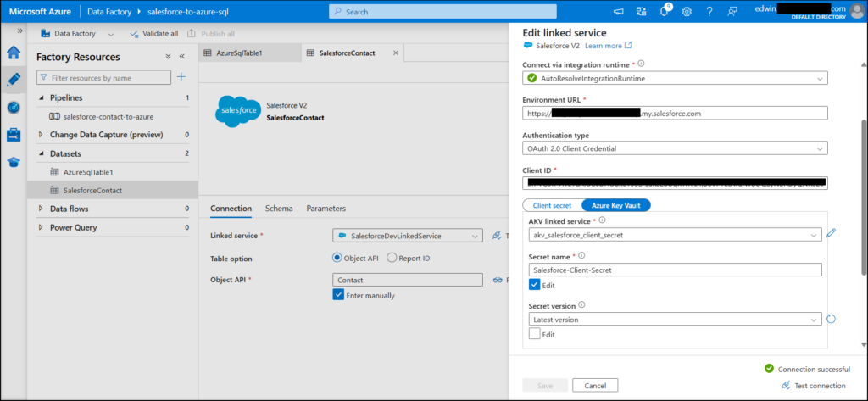Screen dimensions: 868x401
Task: Open the salesforce-contact-to-azure pipeline
Action: 108,116
